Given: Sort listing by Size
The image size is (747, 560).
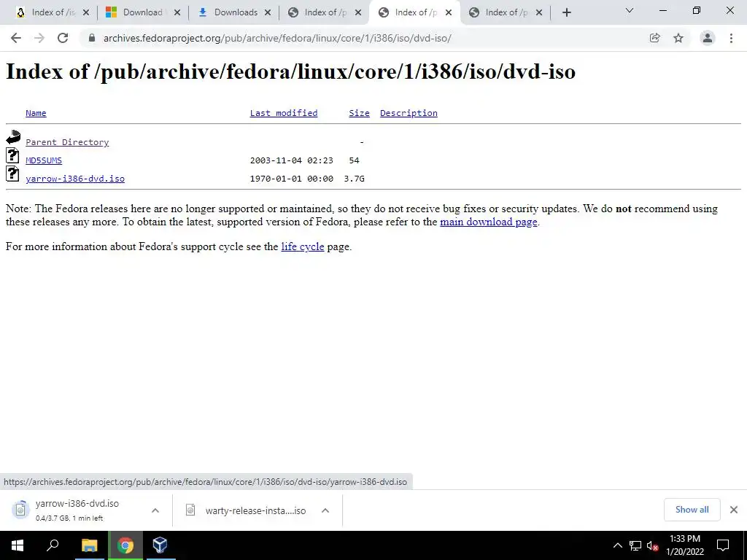Looking at the screenshot, I should click(359, 113).
